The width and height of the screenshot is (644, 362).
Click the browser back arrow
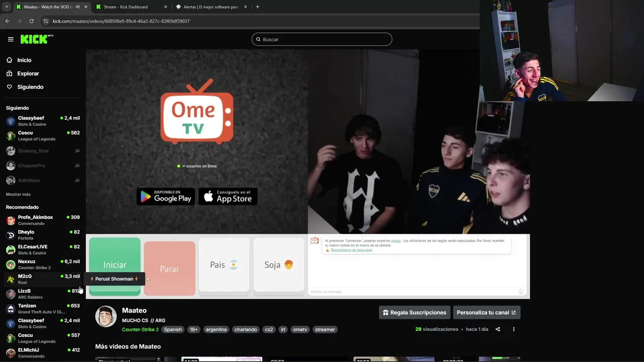click(7, 21)
